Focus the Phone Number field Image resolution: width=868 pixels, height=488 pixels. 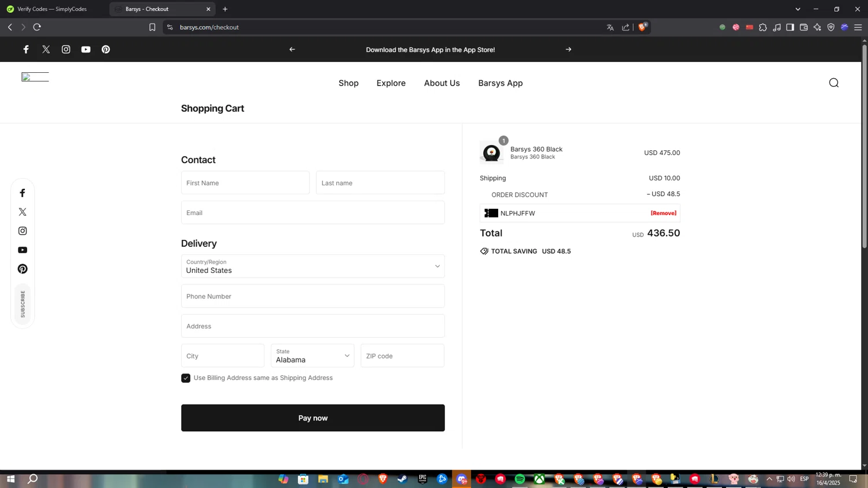point(313,296)
